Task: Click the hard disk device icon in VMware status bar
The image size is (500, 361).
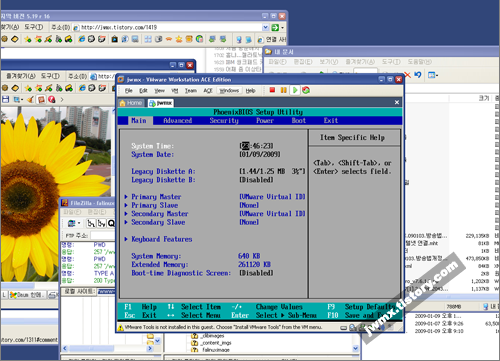Action: 343,328
